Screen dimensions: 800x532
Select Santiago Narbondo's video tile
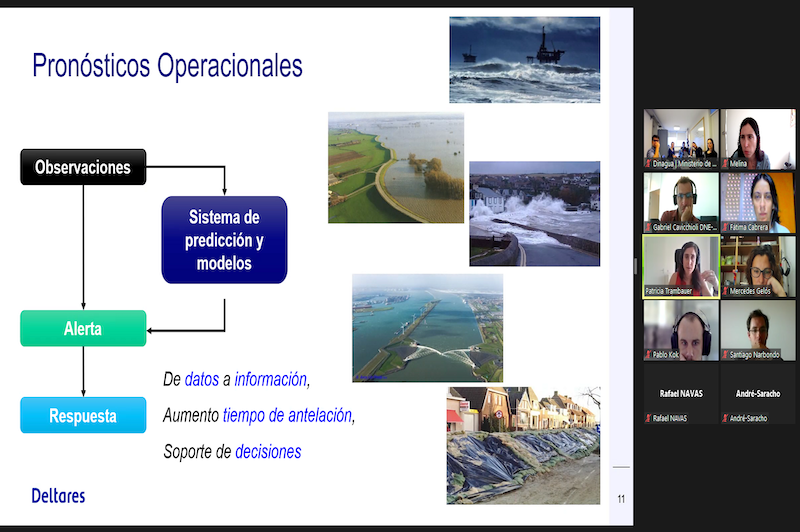click(758, 330)
